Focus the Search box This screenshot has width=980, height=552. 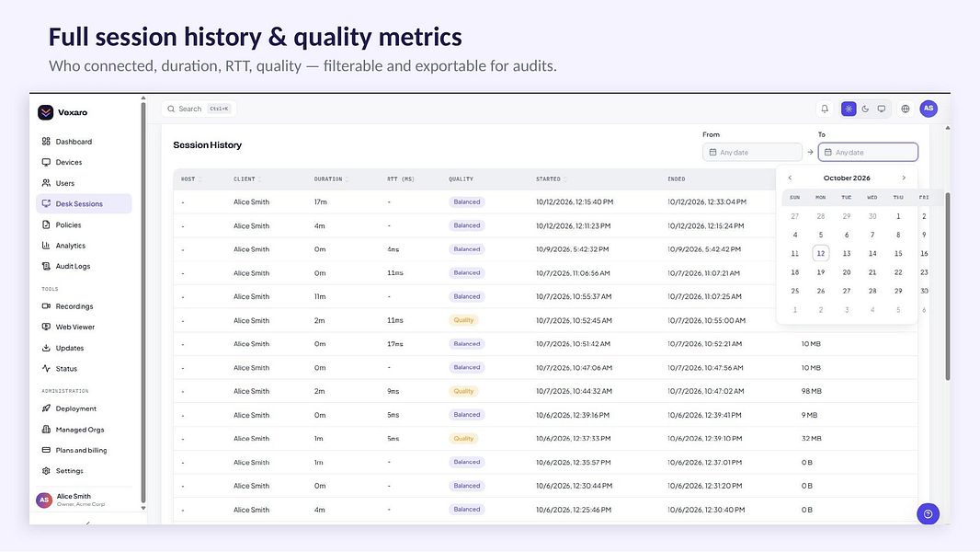[199, 109]
